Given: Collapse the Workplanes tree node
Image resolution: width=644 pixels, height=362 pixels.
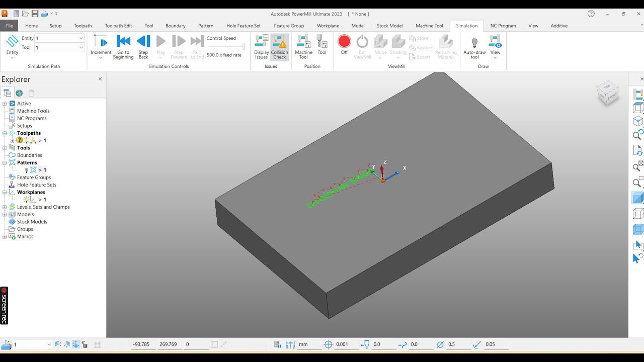Looking at the screenshot, I should tap(5, 192).
